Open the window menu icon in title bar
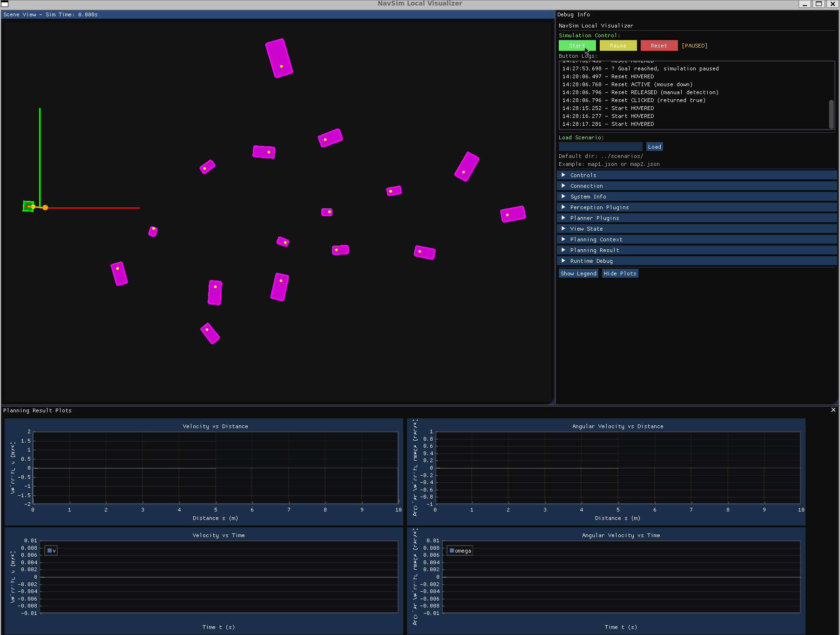This screenshot has width=840, height=635. (x=5, y=4)
